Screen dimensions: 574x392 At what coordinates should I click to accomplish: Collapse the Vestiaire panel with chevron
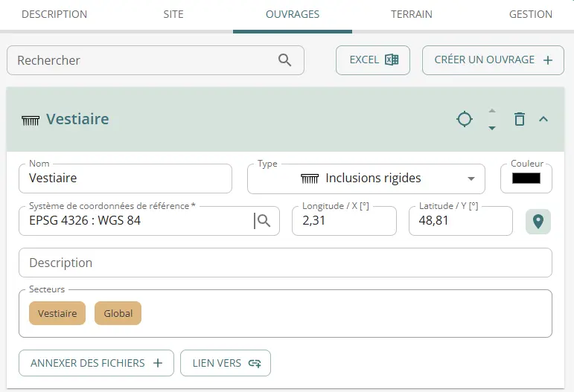(543, 119)
